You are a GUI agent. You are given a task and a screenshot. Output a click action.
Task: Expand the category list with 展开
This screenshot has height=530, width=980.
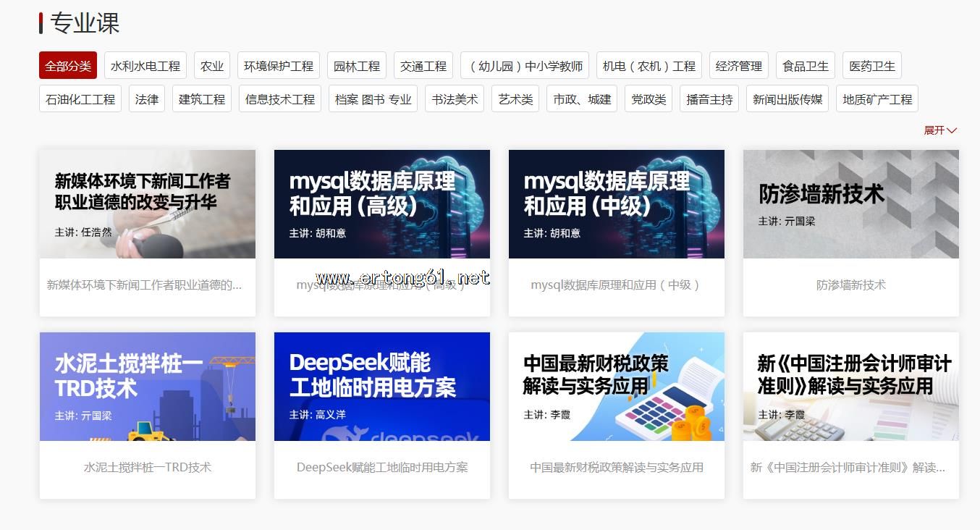tap(939, 130)
